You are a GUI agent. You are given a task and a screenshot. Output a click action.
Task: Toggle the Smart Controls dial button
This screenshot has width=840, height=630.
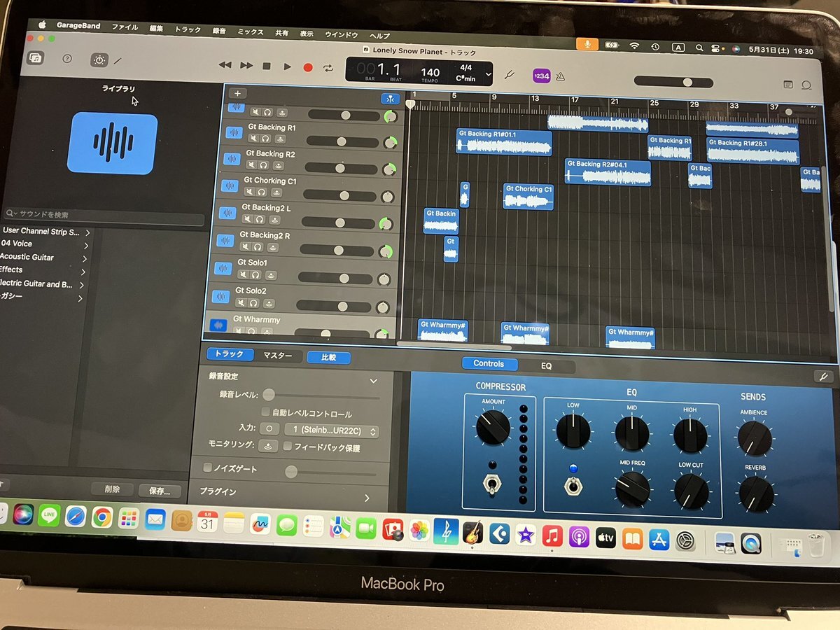(99, 60)
